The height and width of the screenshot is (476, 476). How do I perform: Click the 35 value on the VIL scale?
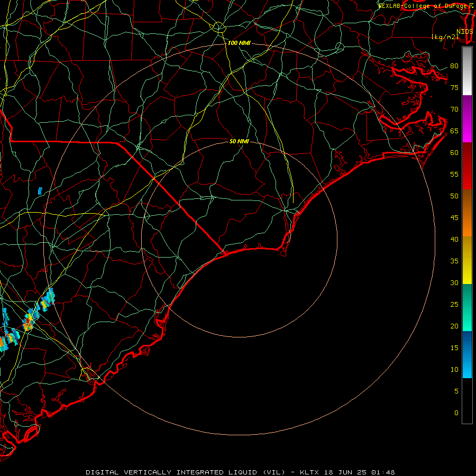pos(454,261)
